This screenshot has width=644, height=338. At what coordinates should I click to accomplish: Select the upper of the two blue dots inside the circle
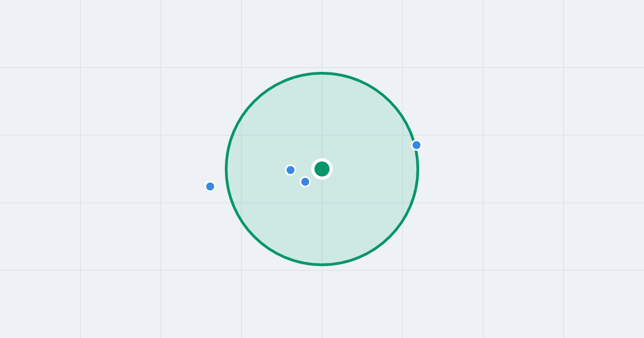click(x=290, y=170)
